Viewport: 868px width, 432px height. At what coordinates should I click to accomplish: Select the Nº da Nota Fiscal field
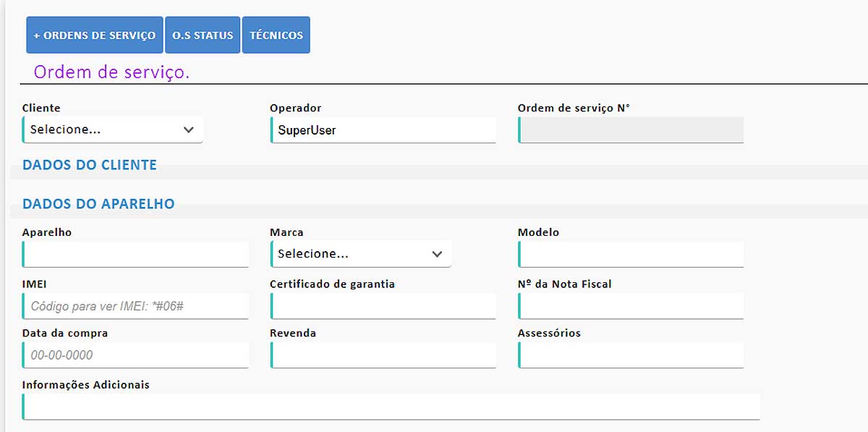coord(629,305)
